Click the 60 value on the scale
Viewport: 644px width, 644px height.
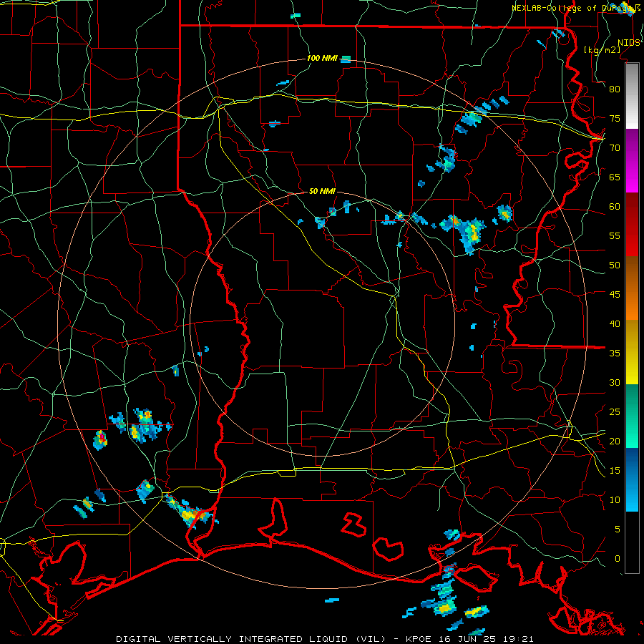click(x=615, y=207)
